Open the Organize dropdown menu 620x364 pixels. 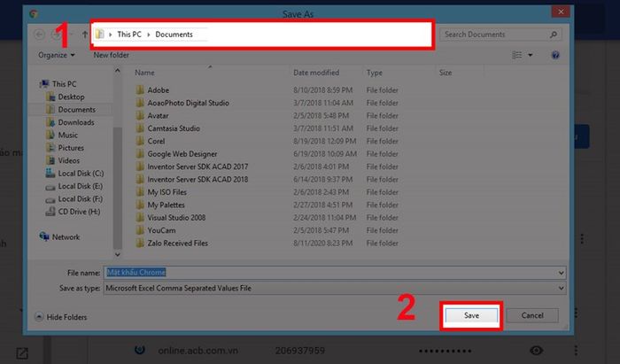point(56,55)
